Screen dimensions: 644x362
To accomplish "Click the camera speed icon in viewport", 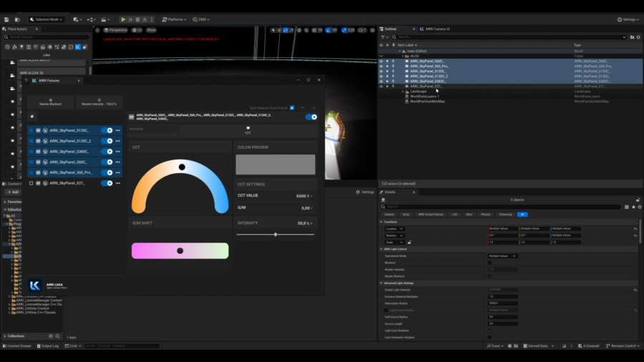I will [x=362, y=30].
